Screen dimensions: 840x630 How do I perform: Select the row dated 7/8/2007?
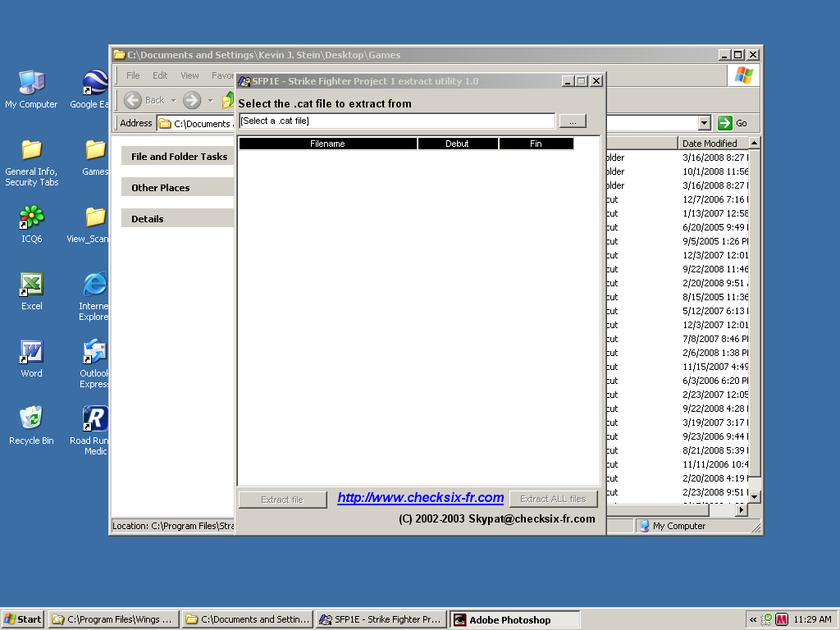point(678,339)
